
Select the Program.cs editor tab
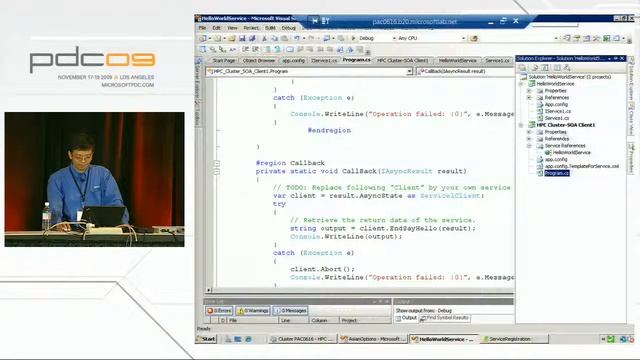tap(357, 60)
